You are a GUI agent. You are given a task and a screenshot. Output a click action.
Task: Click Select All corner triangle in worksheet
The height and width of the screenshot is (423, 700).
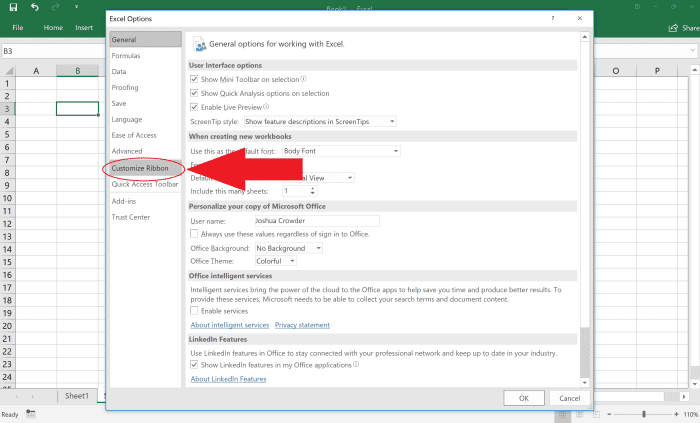point(9,70)
